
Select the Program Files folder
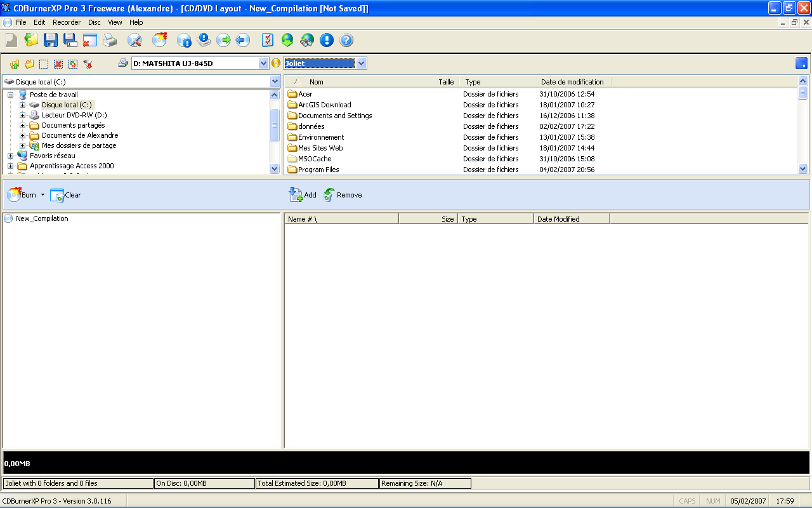pos(318,170)
